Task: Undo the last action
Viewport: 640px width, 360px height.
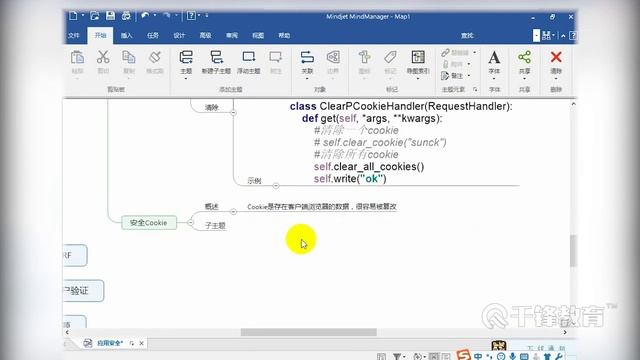Action: click(x=145, y=16)
